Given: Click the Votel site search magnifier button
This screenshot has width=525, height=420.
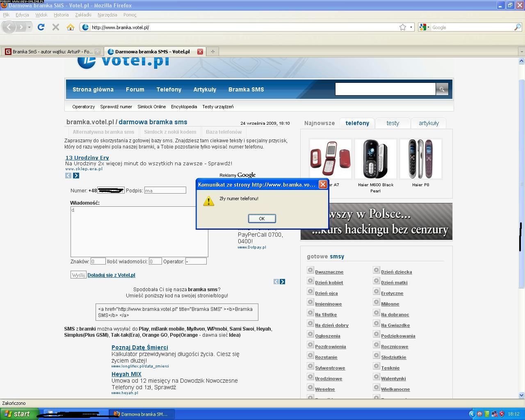Looking at the screenshot, I should tap(442, 89).
